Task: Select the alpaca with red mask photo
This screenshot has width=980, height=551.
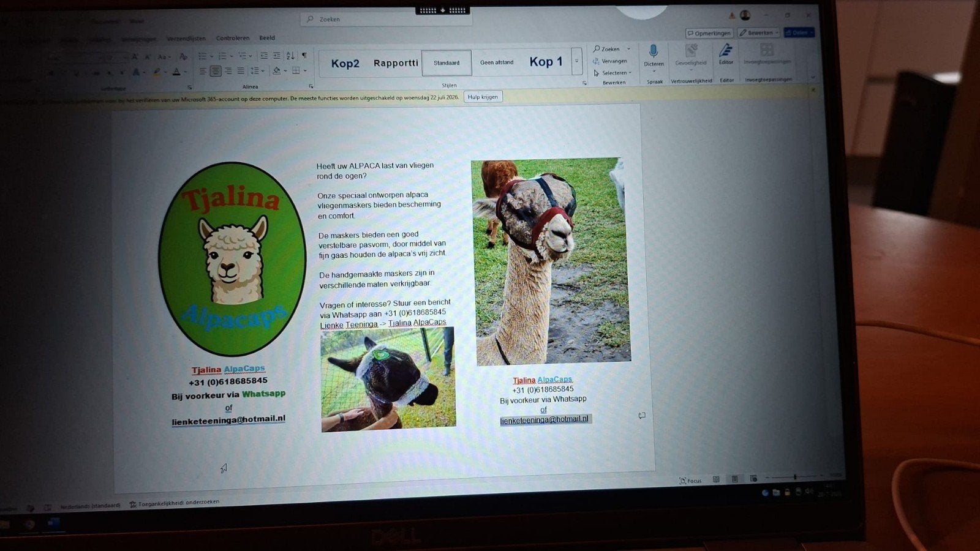Action: click(551, 262)
